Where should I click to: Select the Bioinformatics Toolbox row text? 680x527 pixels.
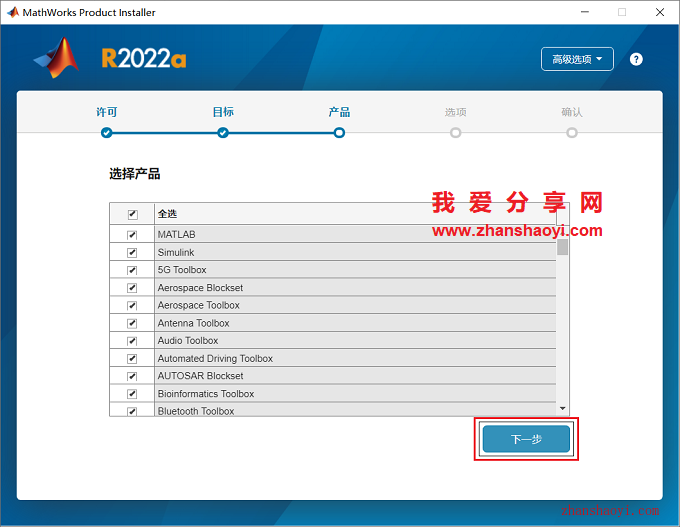coord(206,393)
